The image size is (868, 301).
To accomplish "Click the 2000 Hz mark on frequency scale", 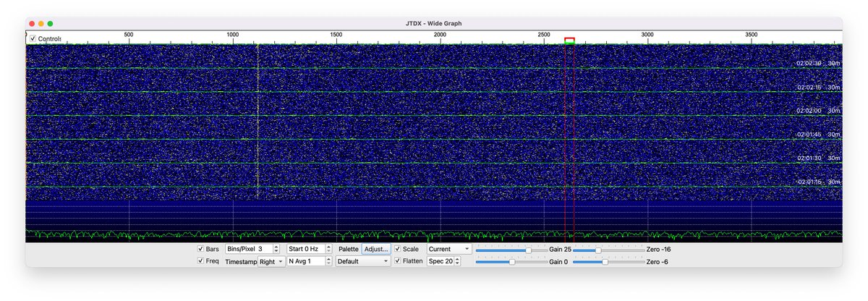I will point(440,35).
